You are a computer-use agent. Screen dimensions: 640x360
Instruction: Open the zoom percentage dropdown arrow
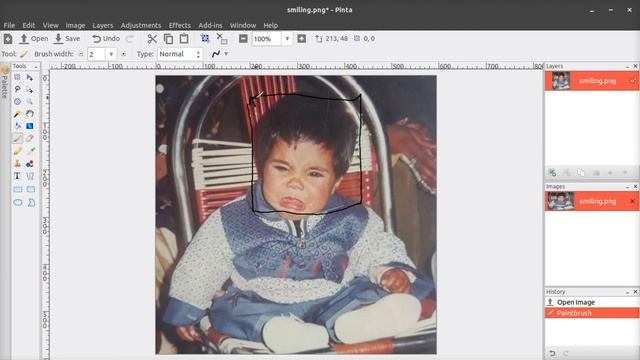(x=287, y=39)
